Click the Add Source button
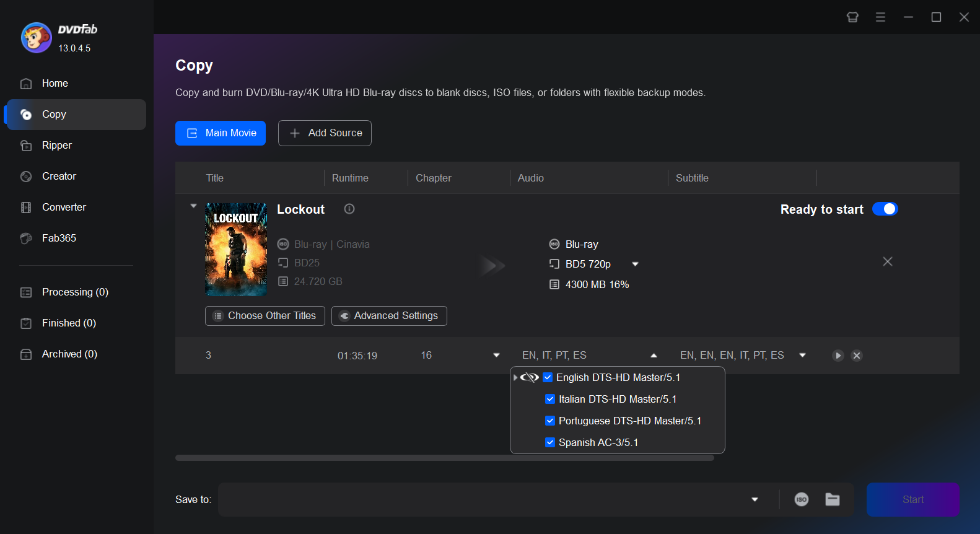The height and width of the screenshot is (534, 980). (x=325, y=133)
